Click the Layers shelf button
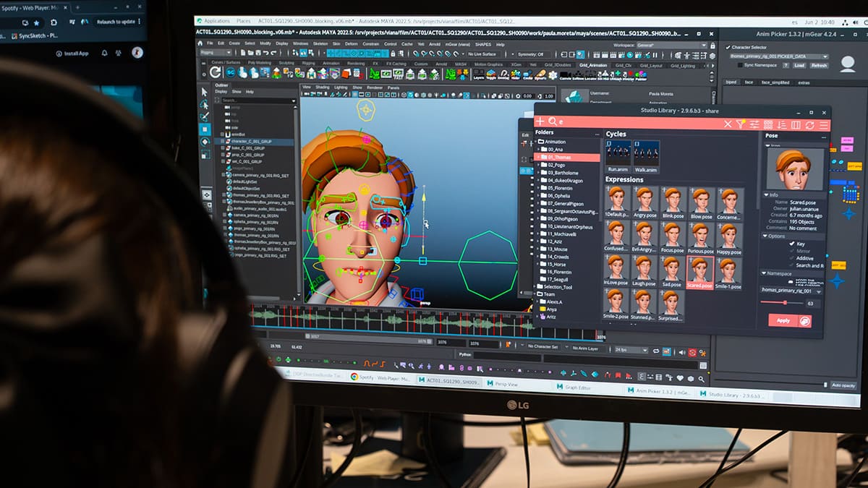 point(478,74)
